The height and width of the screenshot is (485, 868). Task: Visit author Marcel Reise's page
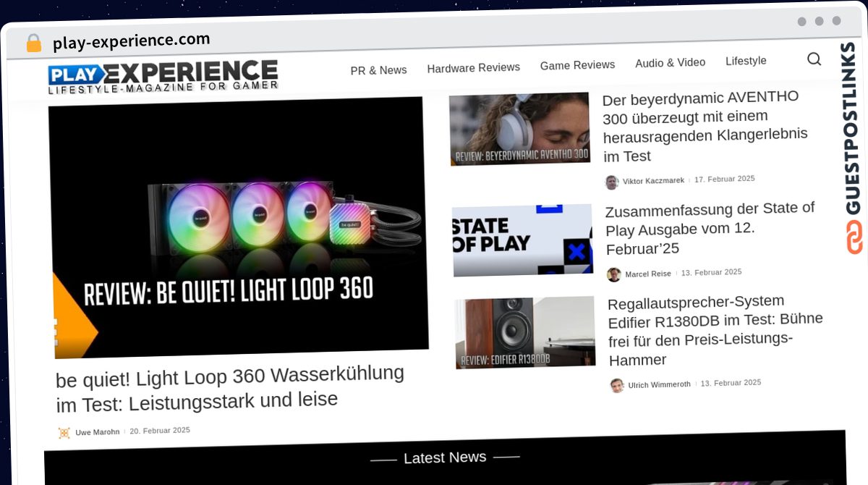point(648,274)
